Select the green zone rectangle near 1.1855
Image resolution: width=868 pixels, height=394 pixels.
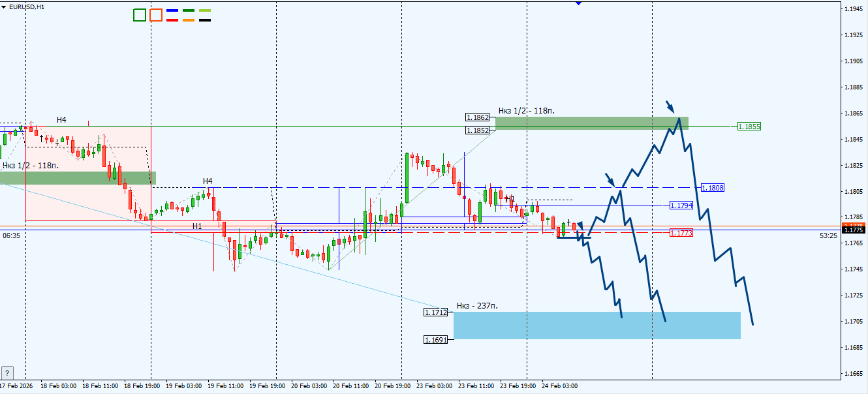click(x=592, y=123)
